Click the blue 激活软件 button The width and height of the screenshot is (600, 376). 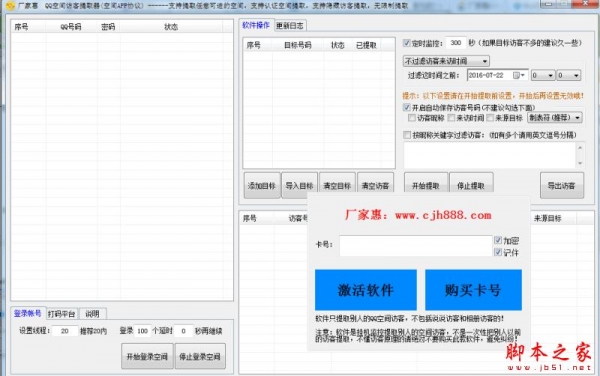point(366,290)
